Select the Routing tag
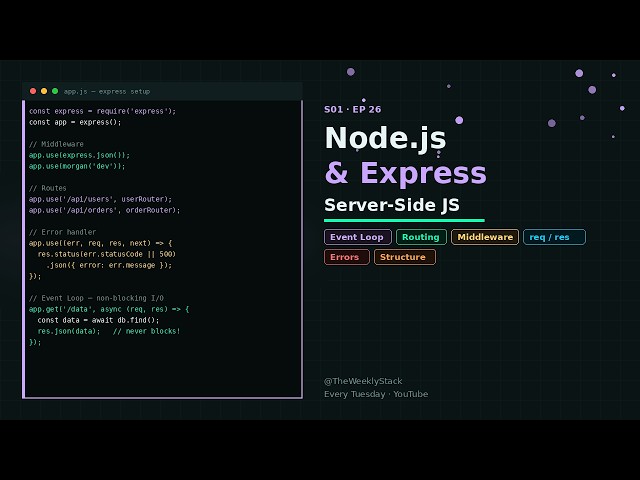Viewport: 640px width, 480px height. [x=421, y=237]
